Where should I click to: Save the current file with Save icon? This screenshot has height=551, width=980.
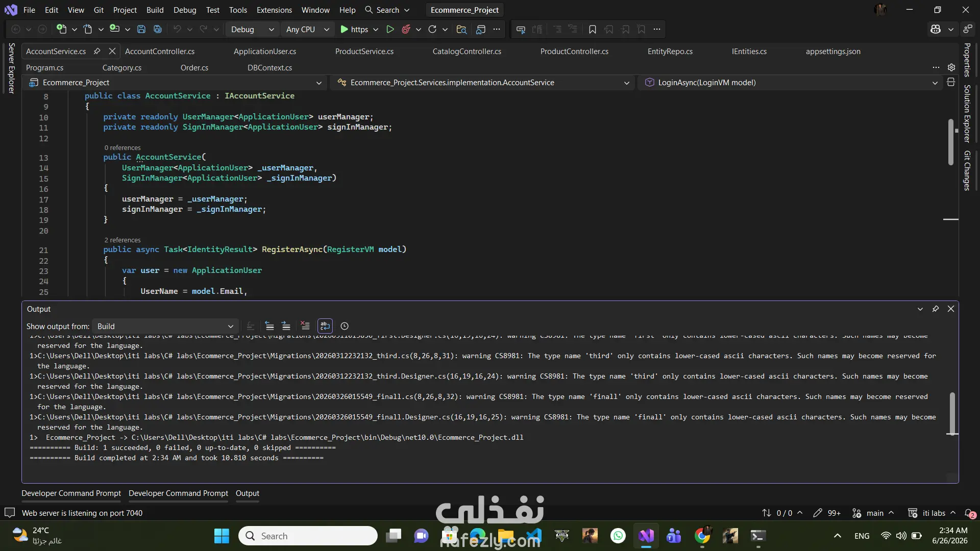tap(141, 29)
